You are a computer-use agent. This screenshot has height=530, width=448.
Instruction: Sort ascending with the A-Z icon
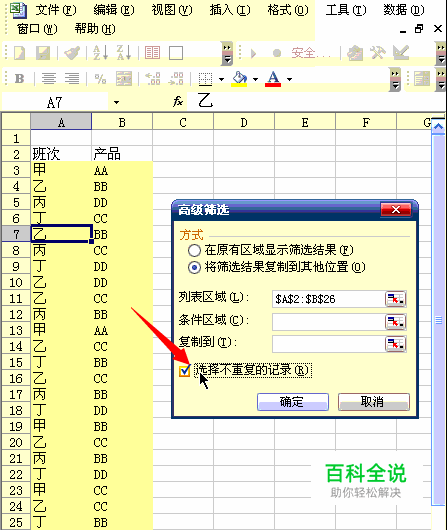pos(100,53)
